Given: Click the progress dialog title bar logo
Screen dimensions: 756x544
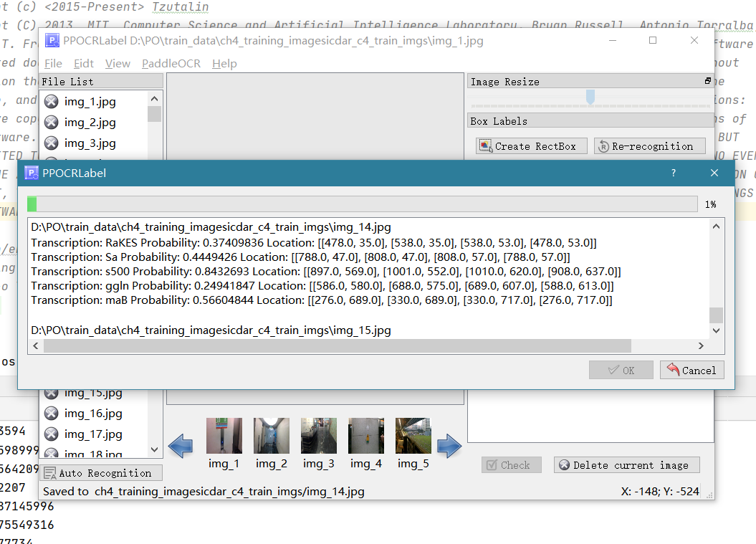Looking at the screenshot, I should (x=32, y=173).
